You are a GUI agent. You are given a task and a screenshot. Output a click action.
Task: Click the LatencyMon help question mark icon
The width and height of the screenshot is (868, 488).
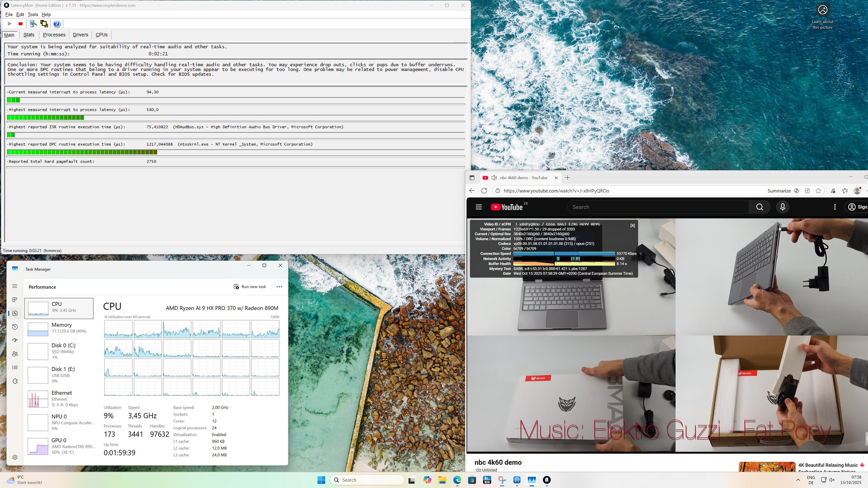click(x=57, y=24)
